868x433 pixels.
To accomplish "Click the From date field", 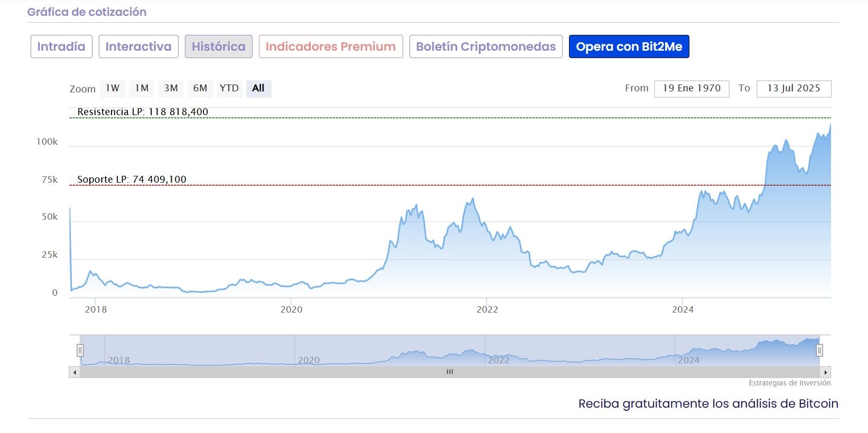I will click(x=692, y=88).
